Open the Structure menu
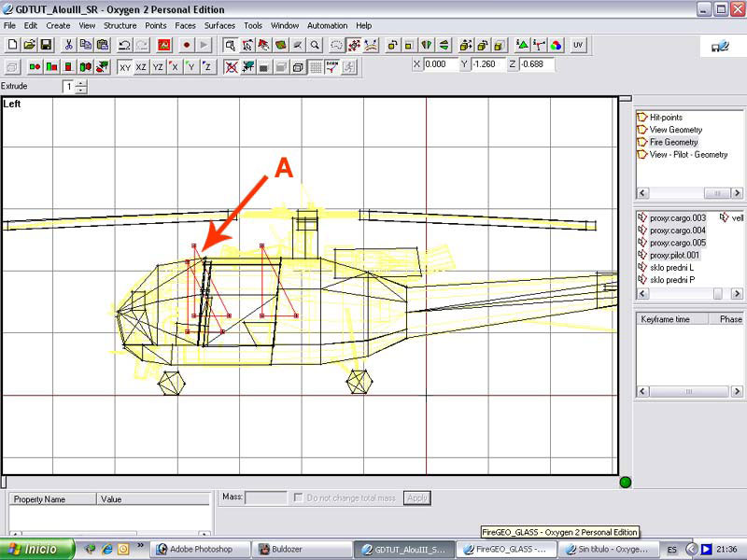This screenshot has height=560, width=747. click(x=120, y=25)
